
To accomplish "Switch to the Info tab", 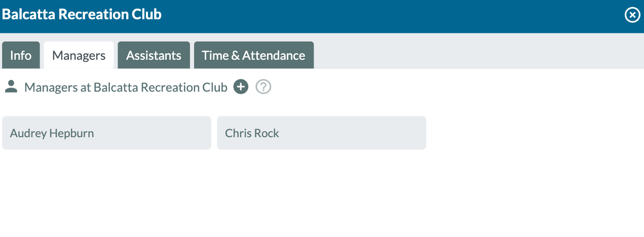I will pos(21,55).
